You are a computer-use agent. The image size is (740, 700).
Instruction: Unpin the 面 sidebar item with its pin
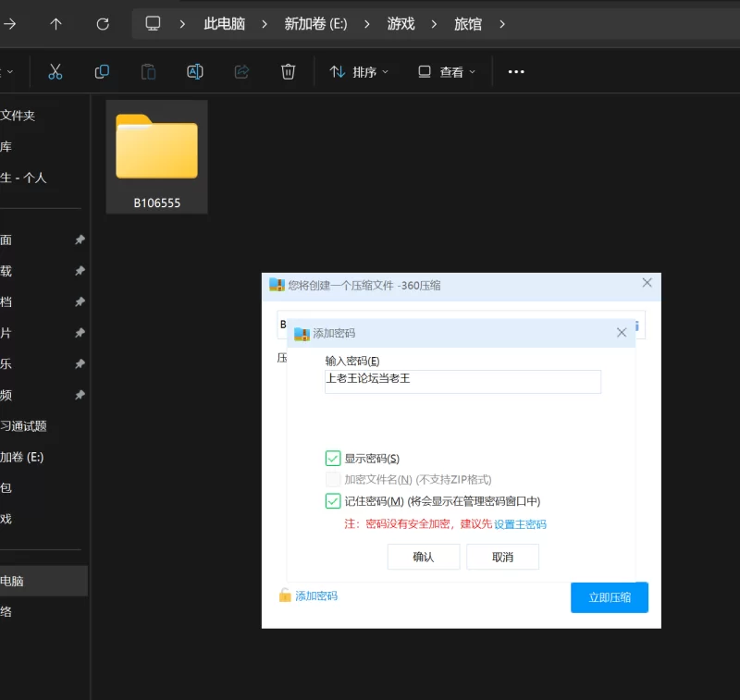(x=80, y=239)
